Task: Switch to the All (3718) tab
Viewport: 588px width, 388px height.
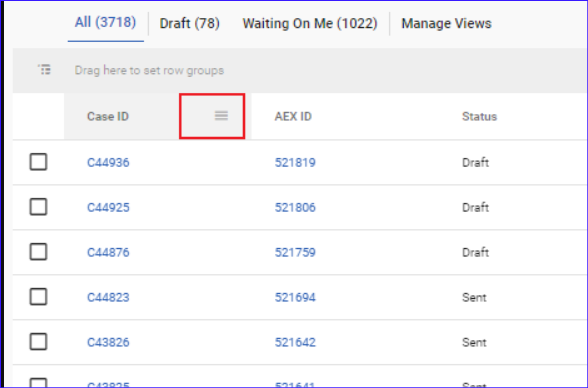Action: pos(105,22)
